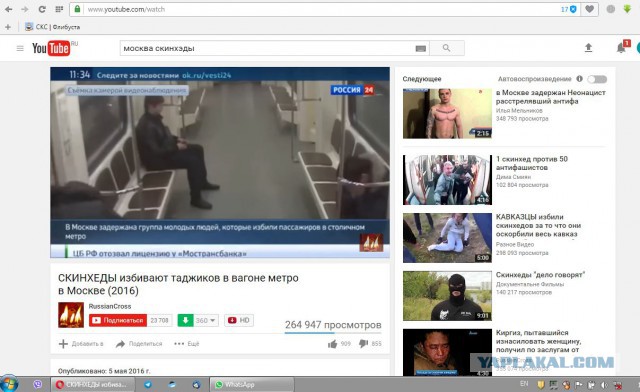
Task: Open title link Киргиз, пытавшийся изнасиловать
Action: pyautogui.click(x=538, y=341)
